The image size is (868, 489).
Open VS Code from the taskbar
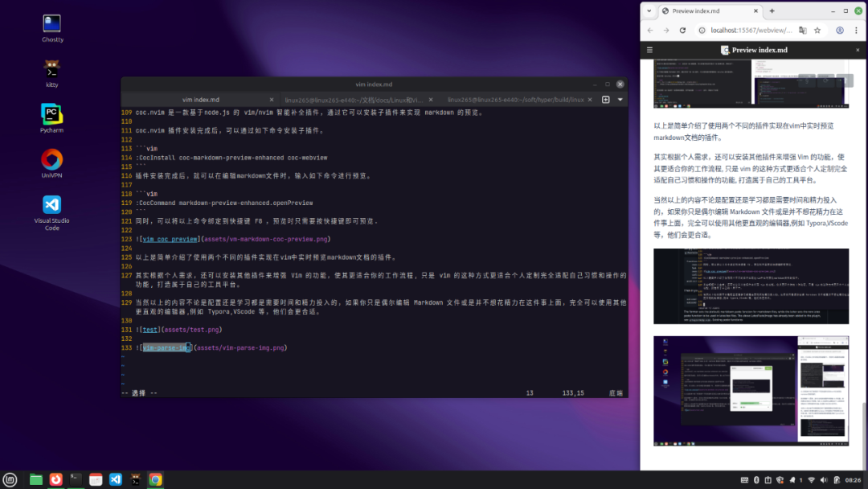(x=116, y=479)
